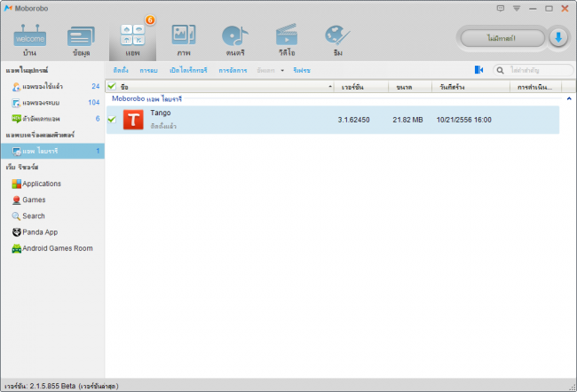577x392 pixels.
Task: Click the installed status text under Tango
Action: (163, 126)
